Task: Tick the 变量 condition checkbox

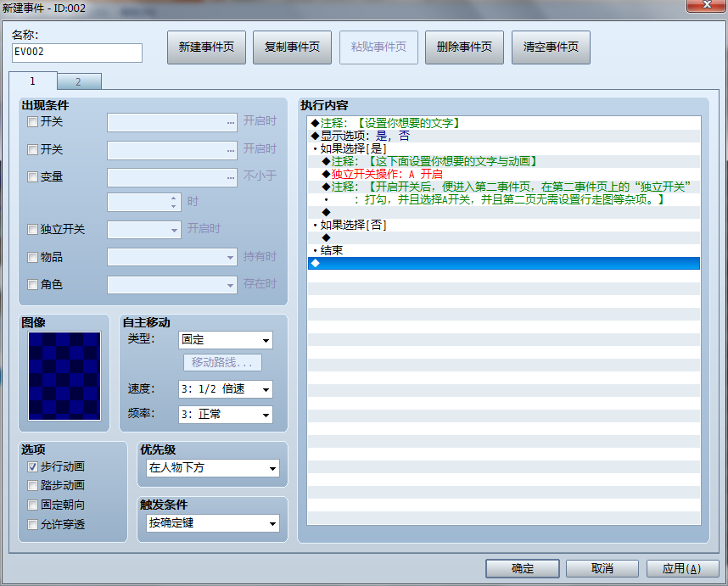Action: 32,176
